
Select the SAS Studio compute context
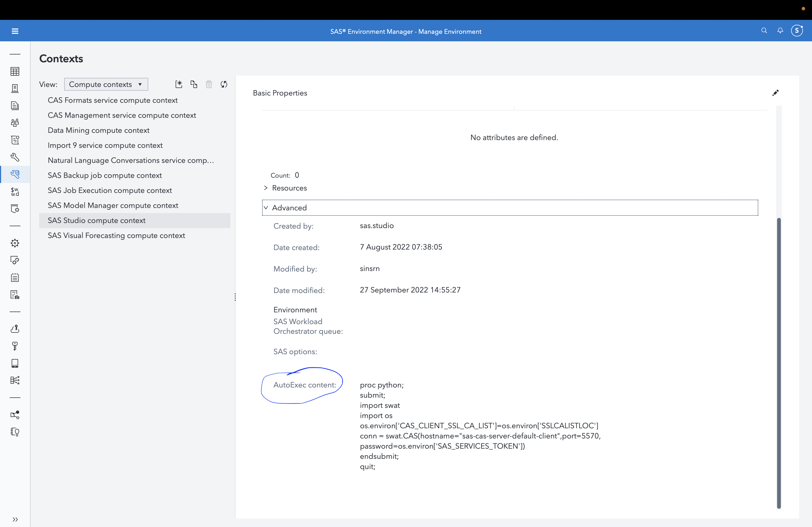97,221
